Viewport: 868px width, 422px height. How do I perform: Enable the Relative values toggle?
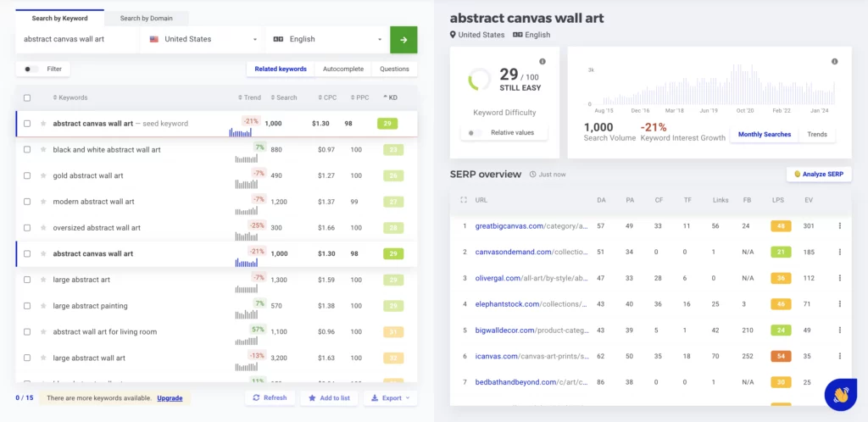476,133
